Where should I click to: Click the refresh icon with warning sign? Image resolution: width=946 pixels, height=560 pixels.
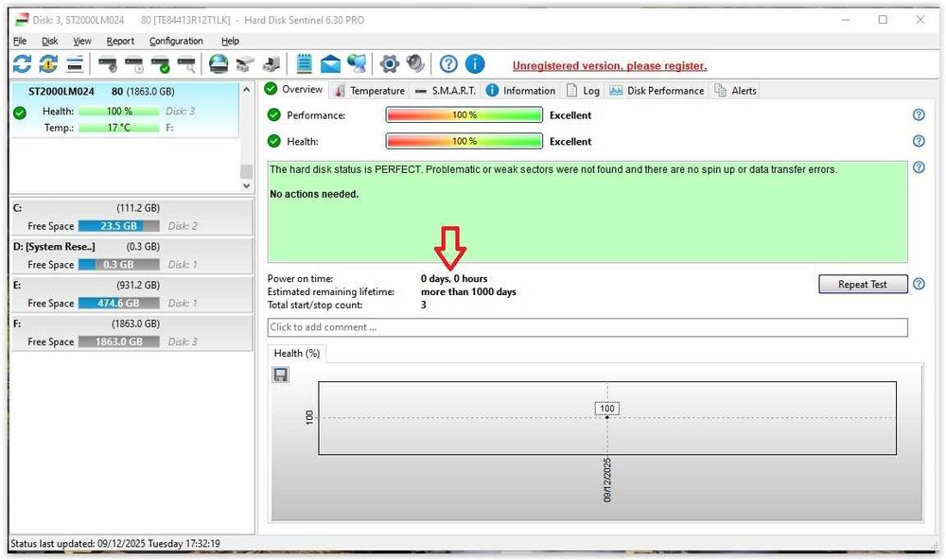[48, 63]
